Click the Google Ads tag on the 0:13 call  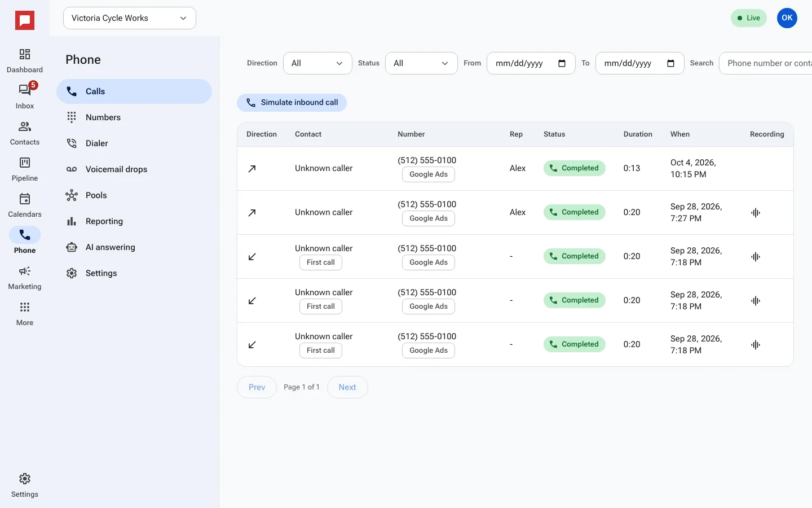pyautogui.click(x=429, y=174)
